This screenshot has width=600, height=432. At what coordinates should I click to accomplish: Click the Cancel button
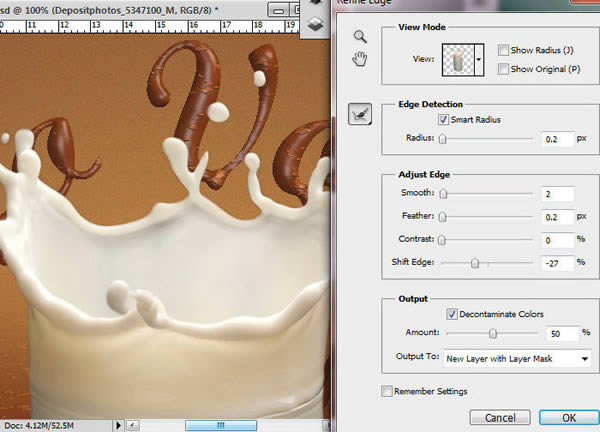(x=500, y=417)
